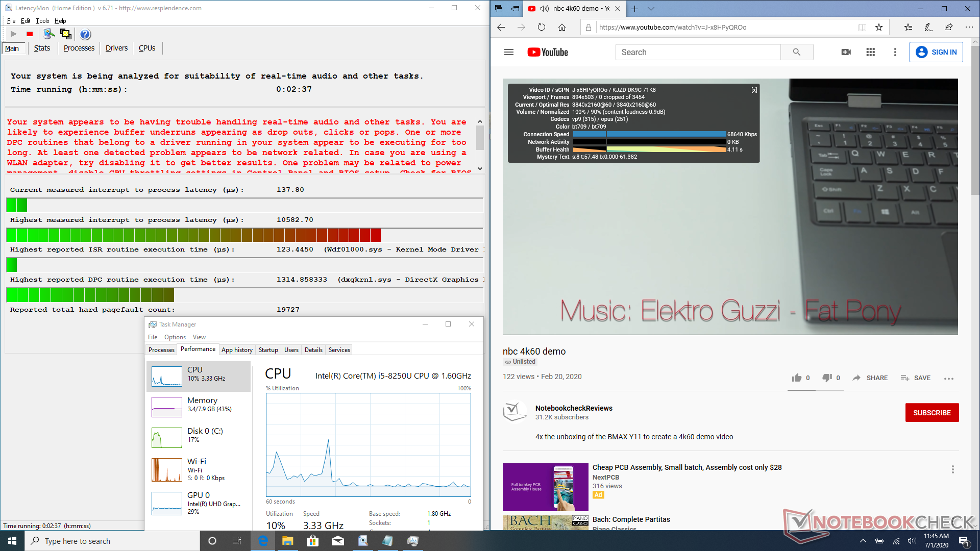Click the YouTube search input field
This screenshot has width=980, height=551.
click(x=698, y=52)
